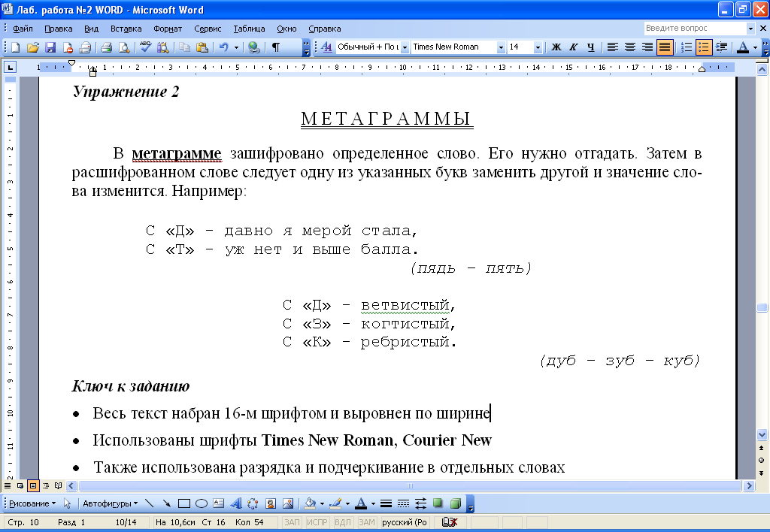Show or hide formatting marks (¶)

coord(276,47)
